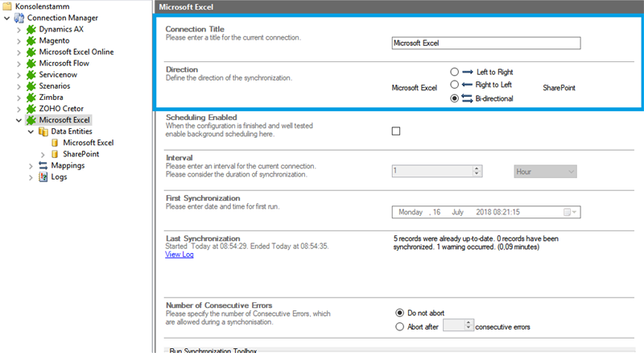
Task: Click the Connection Title text field
Action: [485, 44]
